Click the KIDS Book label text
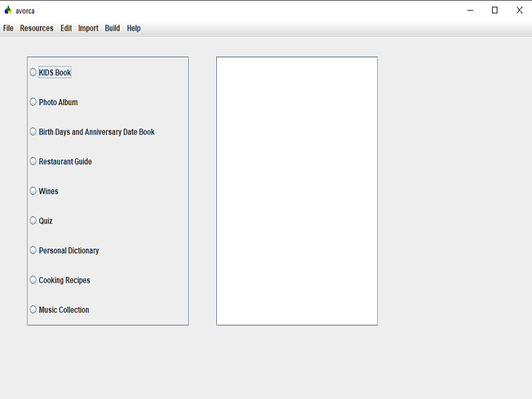Screen dimensions: 532x399 pos(54,72)
